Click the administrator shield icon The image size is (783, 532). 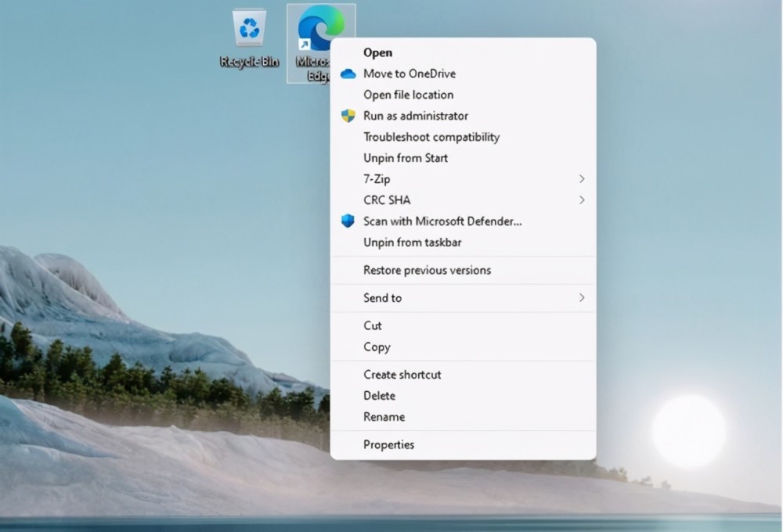pyautogui.click(x=348, y=116)
